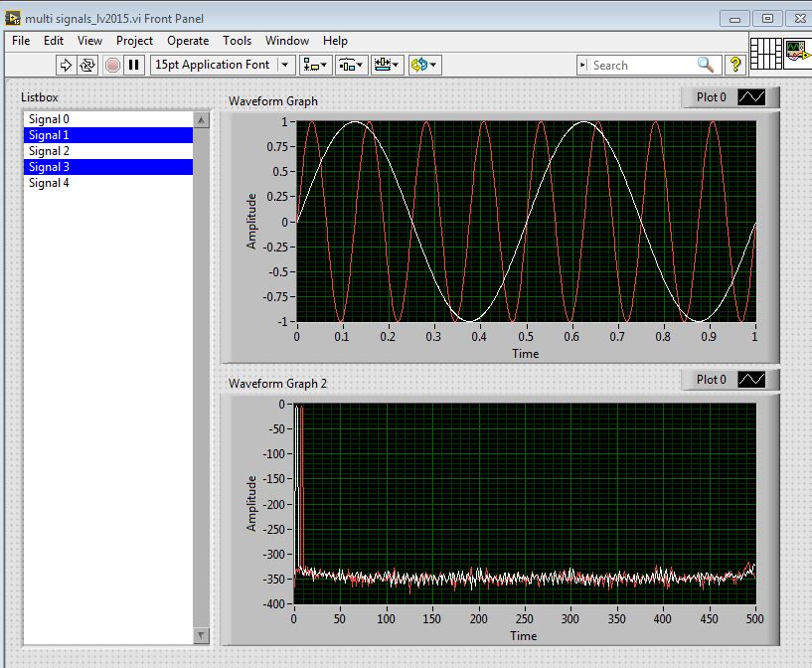Open the font selector dropdown arrow
The image size is (812, 668).
(285, 66)
